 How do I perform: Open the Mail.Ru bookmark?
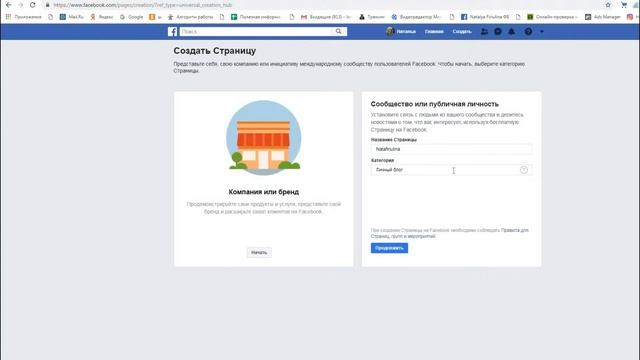[72, 17]
